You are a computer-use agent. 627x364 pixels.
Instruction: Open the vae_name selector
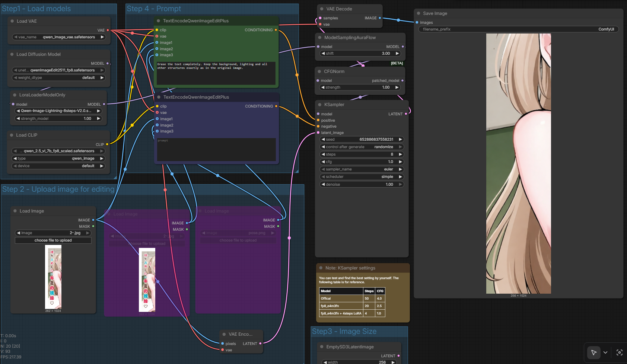[59, 37]
